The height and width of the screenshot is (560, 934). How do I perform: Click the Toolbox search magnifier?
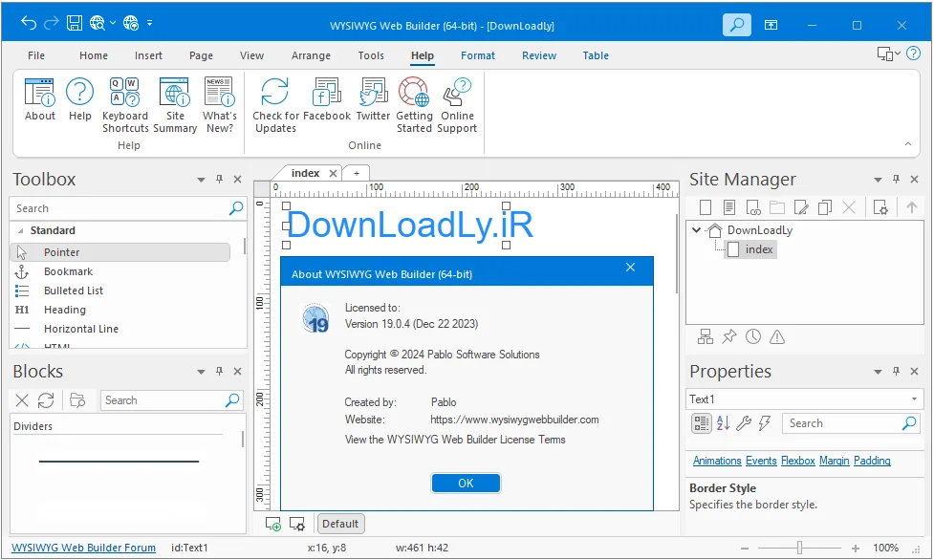(x=236, y=208)
